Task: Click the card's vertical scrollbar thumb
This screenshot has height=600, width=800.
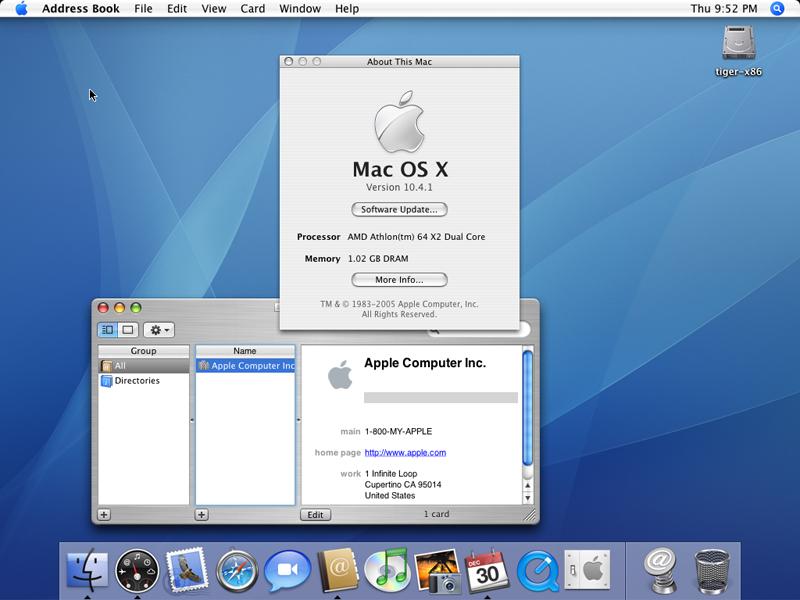Action: click(527, 405)
